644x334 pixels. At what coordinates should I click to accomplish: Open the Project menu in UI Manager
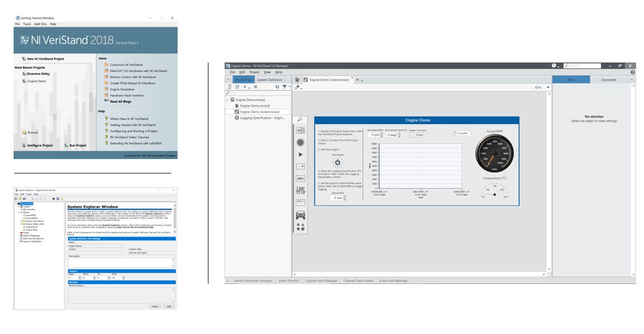pos(255,72)
